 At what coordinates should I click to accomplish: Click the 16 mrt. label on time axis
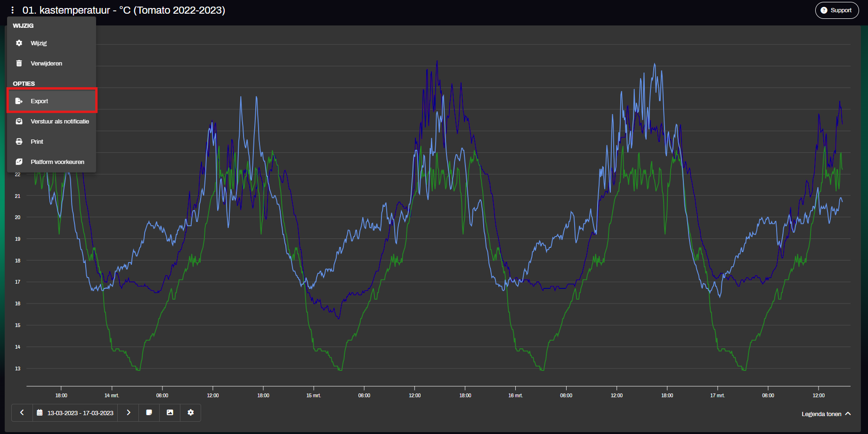pos(516,395)
